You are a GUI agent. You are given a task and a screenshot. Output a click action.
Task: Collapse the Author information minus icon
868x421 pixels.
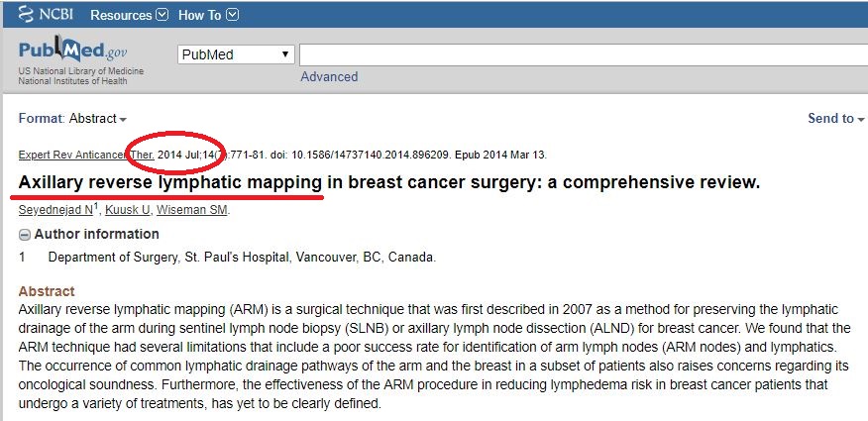click(25, 235)
